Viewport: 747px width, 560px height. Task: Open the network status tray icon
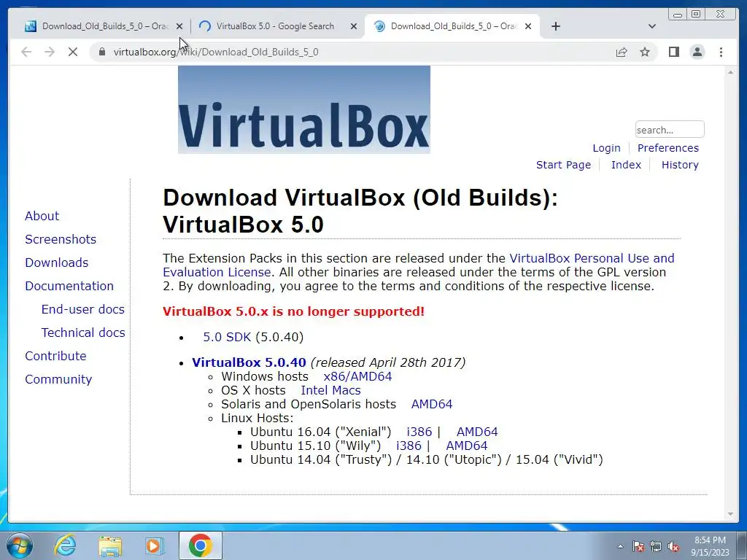click(x=656, y=546)
